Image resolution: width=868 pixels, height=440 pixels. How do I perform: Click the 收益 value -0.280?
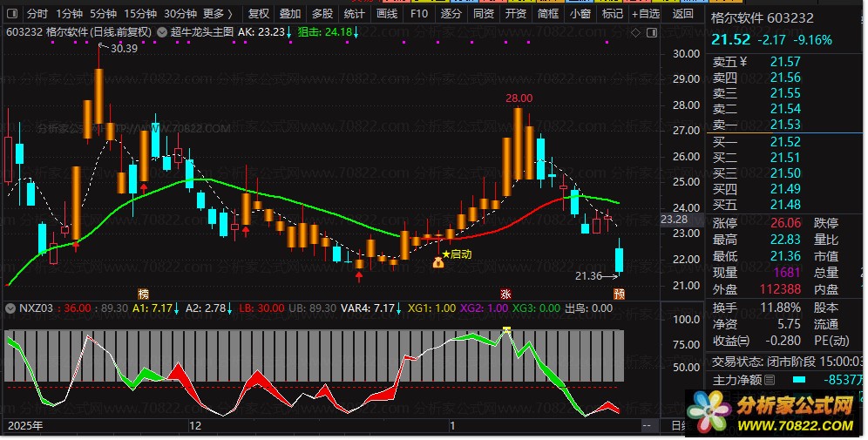pyautogui.click(x=783, y=341)
